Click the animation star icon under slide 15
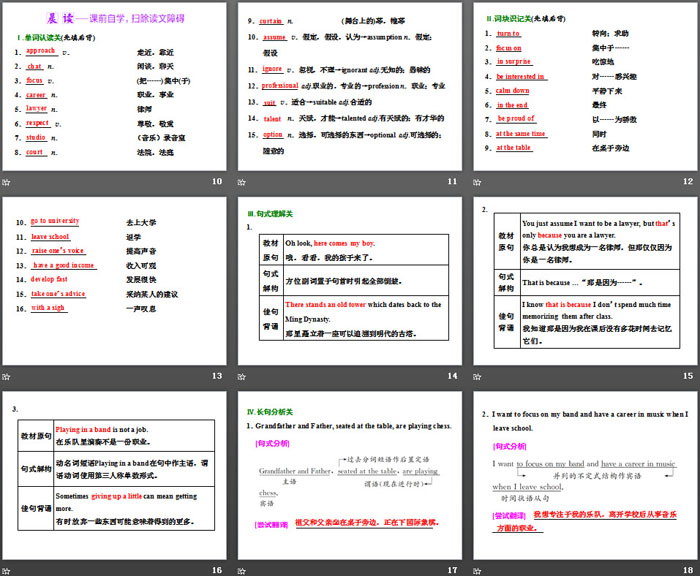The image size is (700, 576). [477, 376]
